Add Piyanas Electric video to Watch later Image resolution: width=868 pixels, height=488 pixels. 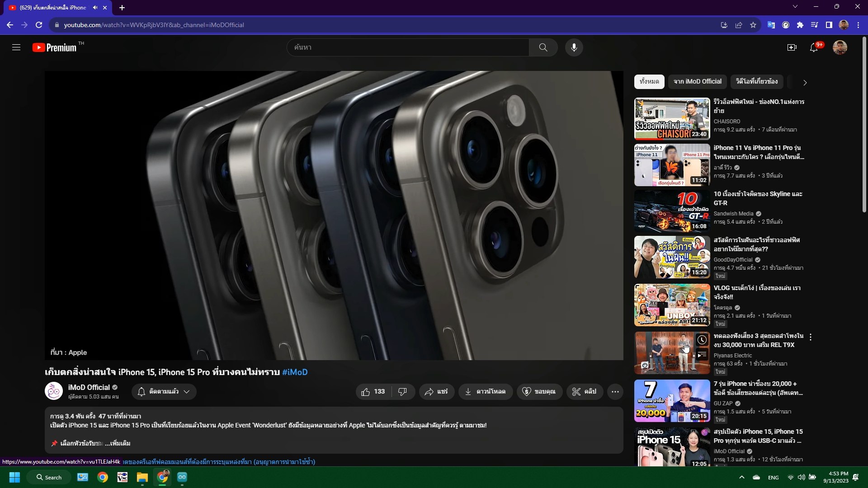(x=702, y=340)
